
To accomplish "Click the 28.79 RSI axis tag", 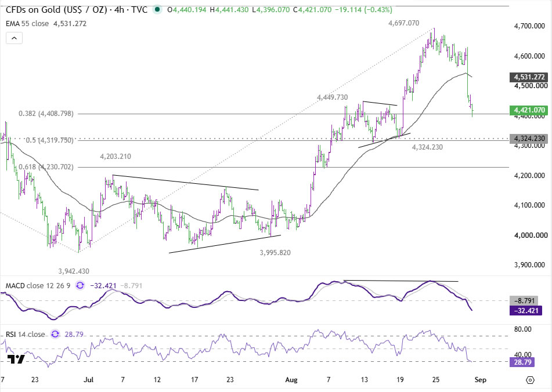I will [522, 362].
